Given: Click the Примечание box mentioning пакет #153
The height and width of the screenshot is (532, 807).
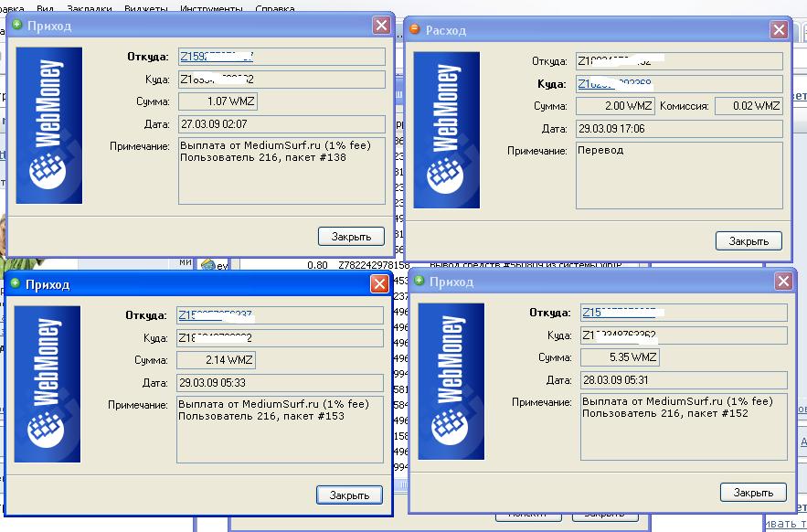Looking at the screenshot, I should [x=280, y=430].
